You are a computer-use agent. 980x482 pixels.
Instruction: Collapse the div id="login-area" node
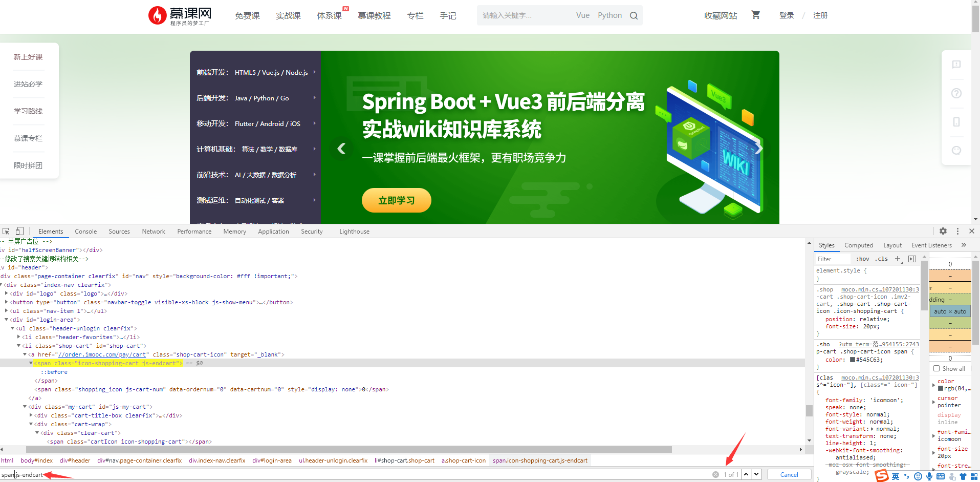click(6, 320)
